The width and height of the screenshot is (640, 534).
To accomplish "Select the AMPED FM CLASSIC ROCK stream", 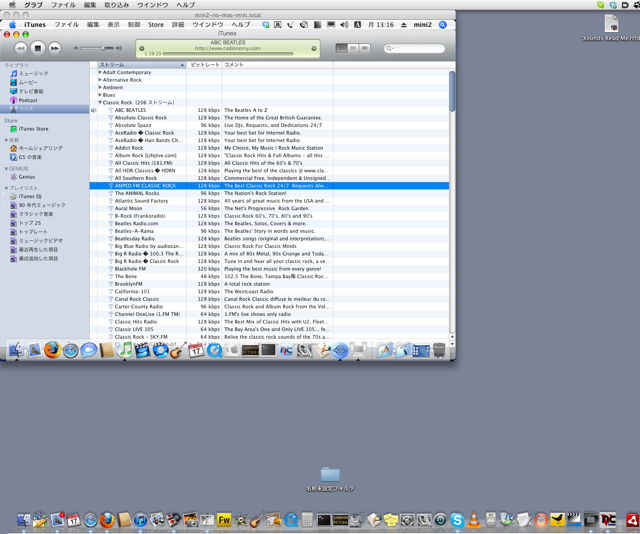I will click(x=269, y=186).
